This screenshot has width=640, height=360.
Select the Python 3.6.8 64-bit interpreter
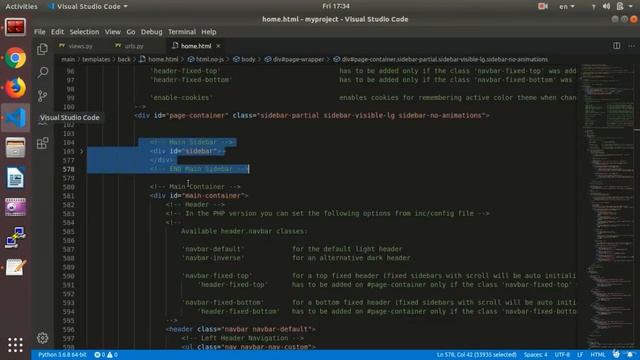(62, 355)
